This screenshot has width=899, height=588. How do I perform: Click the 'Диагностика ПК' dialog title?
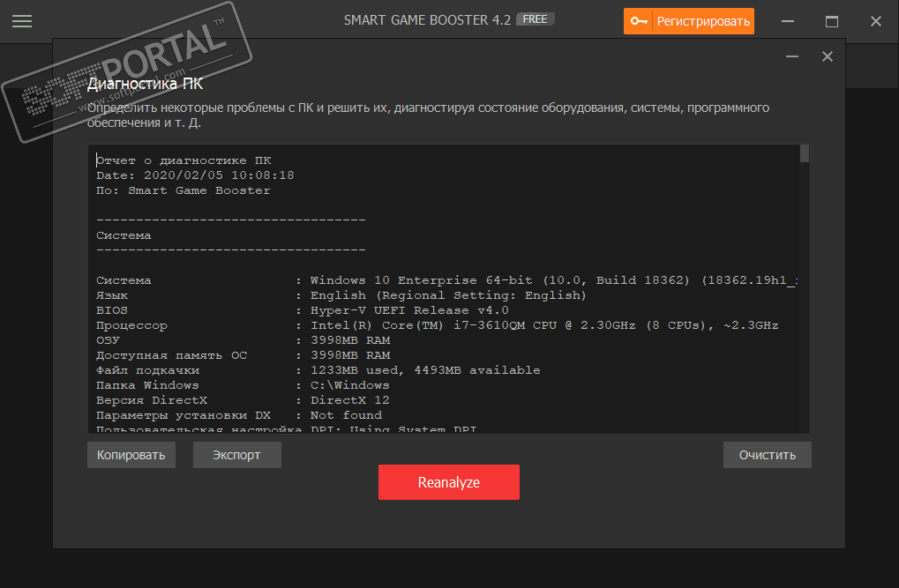coord(145,84)
